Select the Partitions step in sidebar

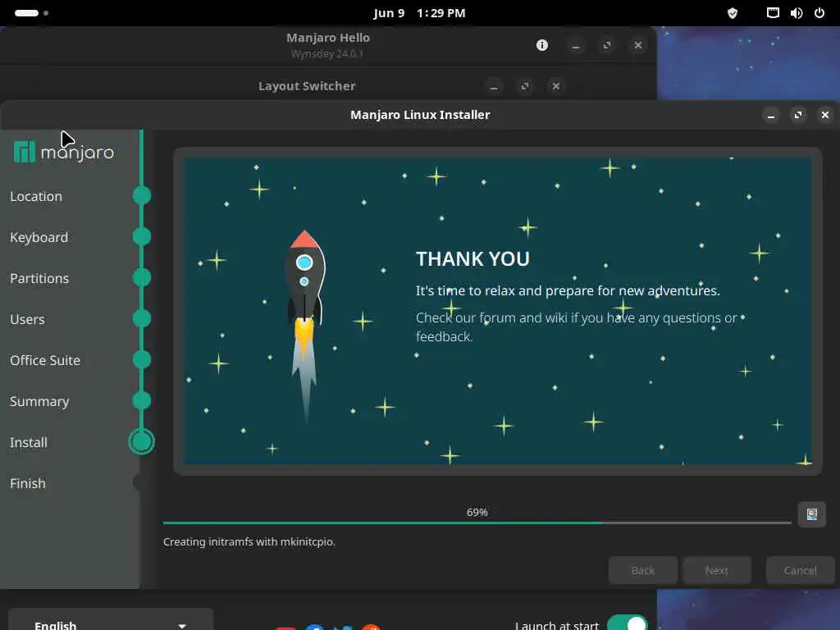(x=39, y=279)
